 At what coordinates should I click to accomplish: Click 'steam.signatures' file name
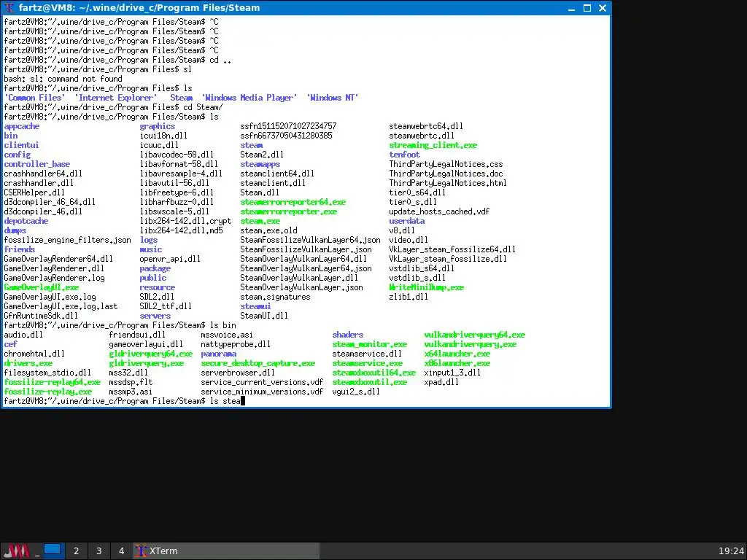(275, 297)
